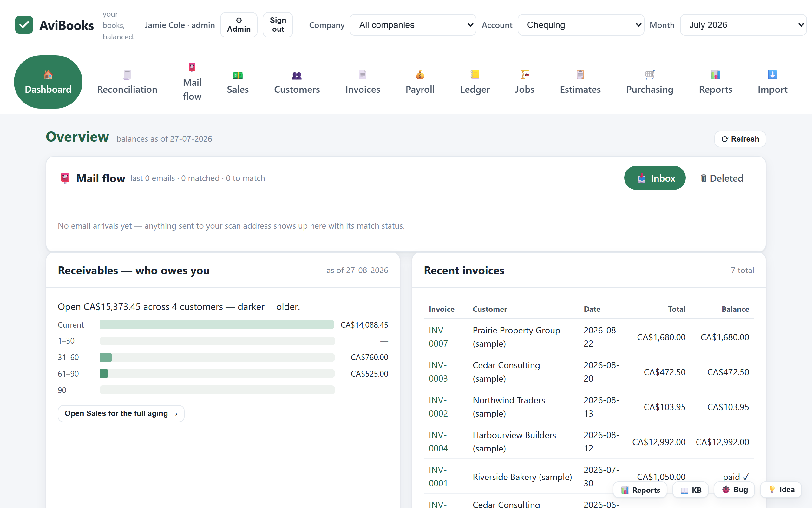Click the 7 total invoices count
812x508 pixels.
(x=742, y=271)
